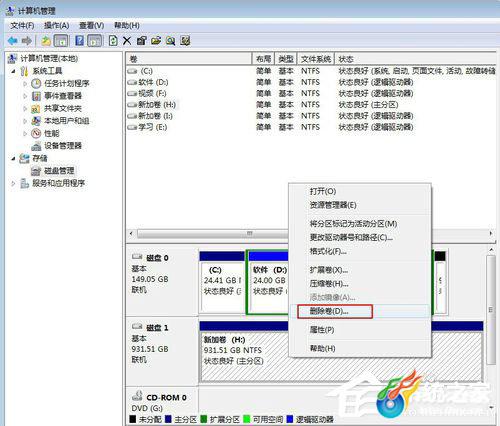Viewport: 500px width, 426px height.
Task: Select 设备管理器 in the tree
Action: 63,146
